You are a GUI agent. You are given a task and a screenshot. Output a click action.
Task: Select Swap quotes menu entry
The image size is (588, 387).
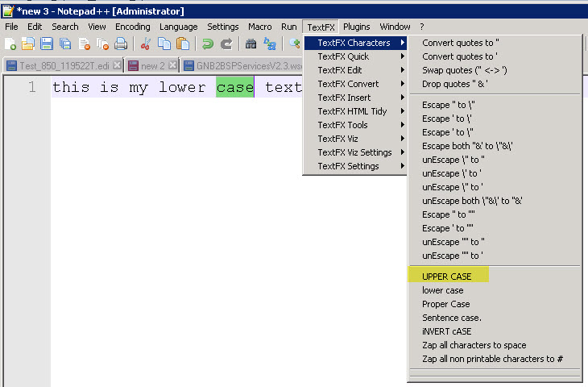(x=495, y=70)
